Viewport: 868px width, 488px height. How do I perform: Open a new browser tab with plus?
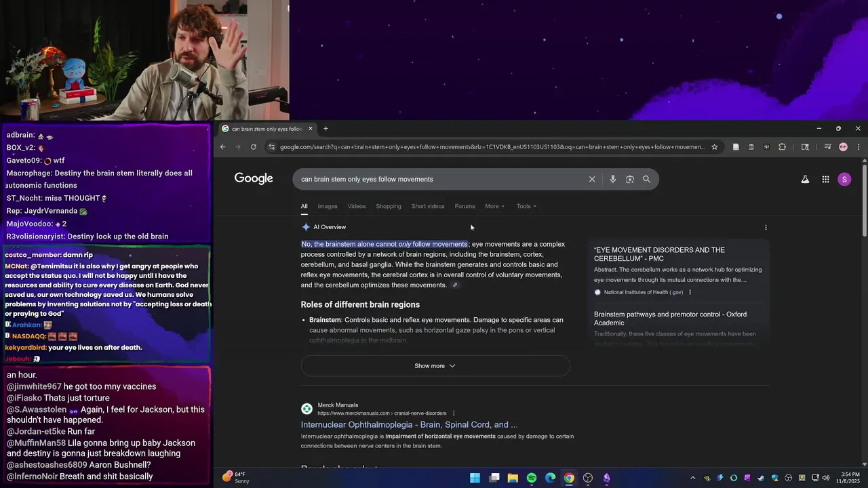325,129
